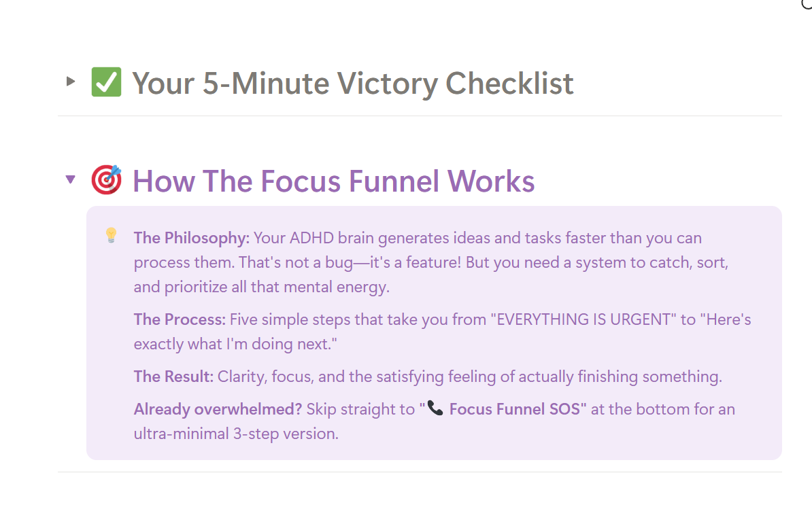The image size is (812, 507).
Task: Click the Your 5-Minute Victory Checklist heading text
Action: 352,83
